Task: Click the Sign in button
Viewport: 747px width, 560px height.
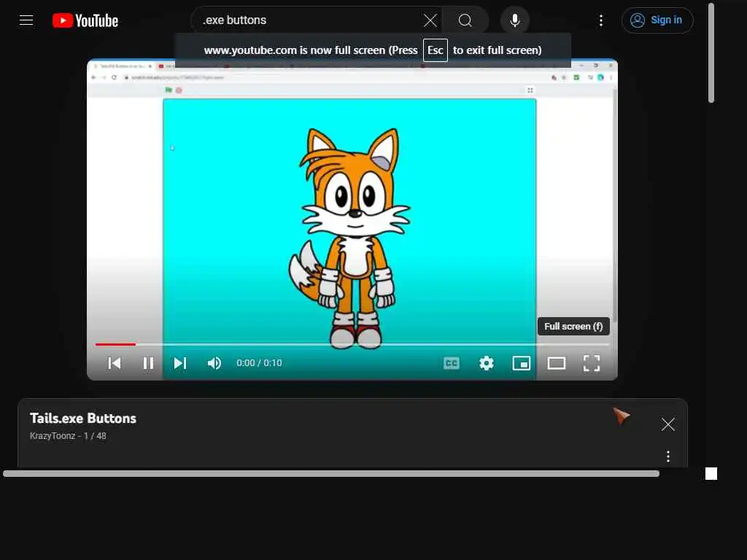Action: 657,20
